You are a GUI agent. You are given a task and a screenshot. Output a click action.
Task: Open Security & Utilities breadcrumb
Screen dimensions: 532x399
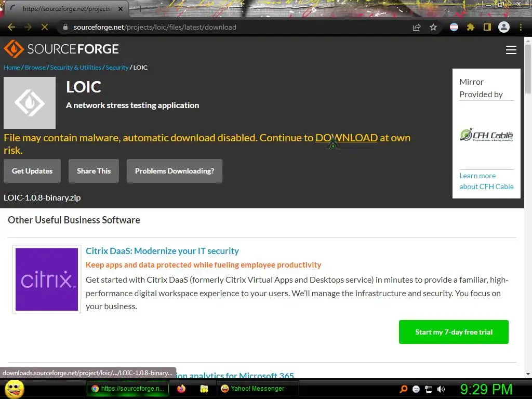76,67
